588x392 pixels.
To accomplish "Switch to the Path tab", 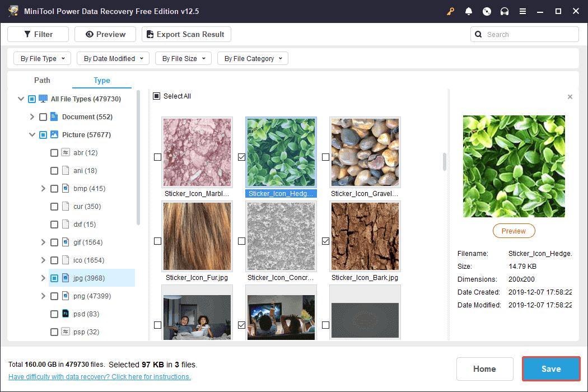I will click(x=42, y=80).
